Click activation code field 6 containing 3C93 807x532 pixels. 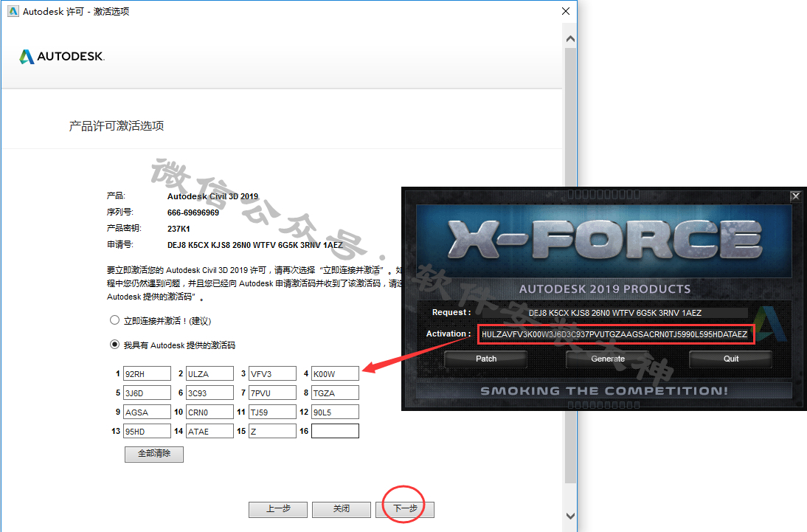tap(210, 393)
